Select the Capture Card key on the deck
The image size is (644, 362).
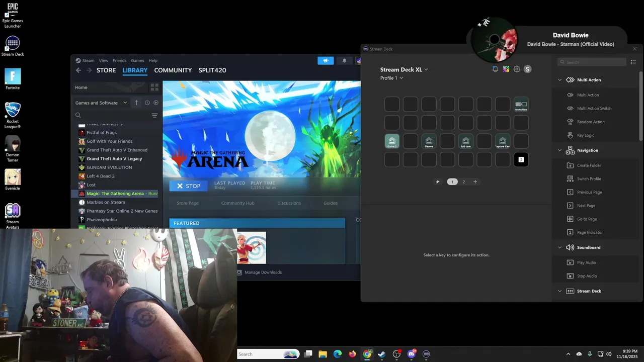tap(503, 141)
